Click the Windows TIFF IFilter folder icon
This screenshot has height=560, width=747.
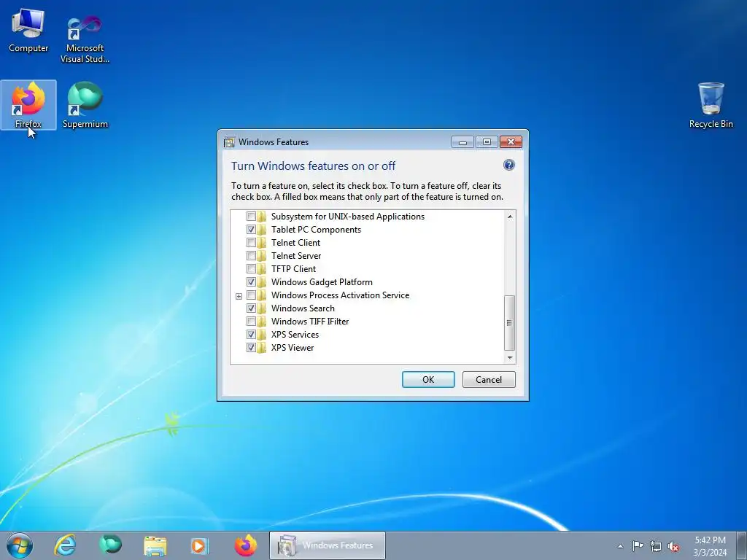coord(262,322)
